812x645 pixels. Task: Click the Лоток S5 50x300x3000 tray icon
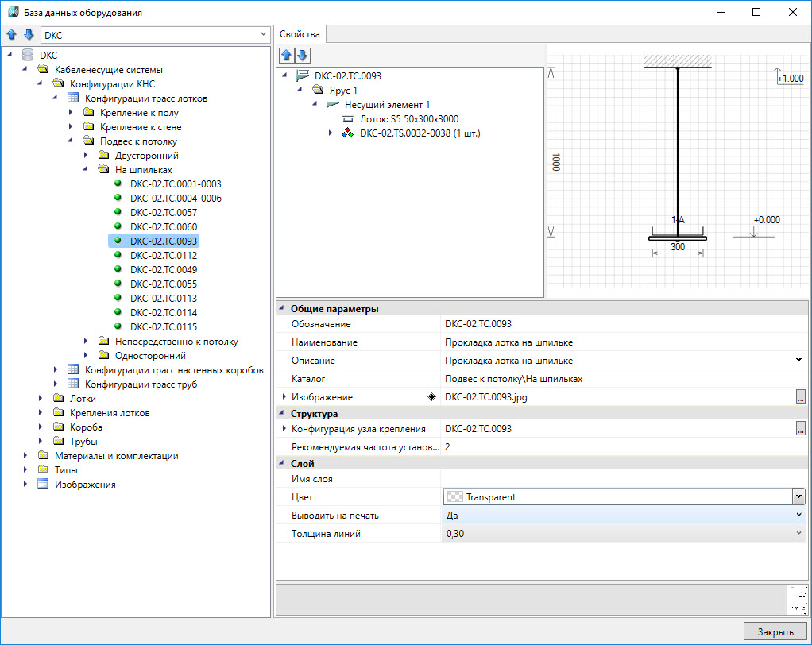point(348,119)
